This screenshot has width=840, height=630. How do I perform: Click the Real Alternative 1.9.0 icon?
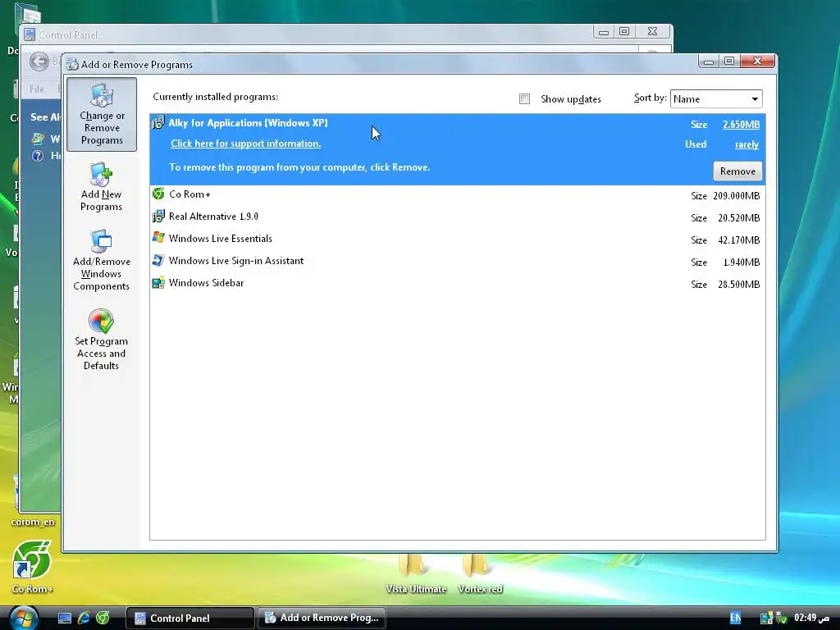158,217
